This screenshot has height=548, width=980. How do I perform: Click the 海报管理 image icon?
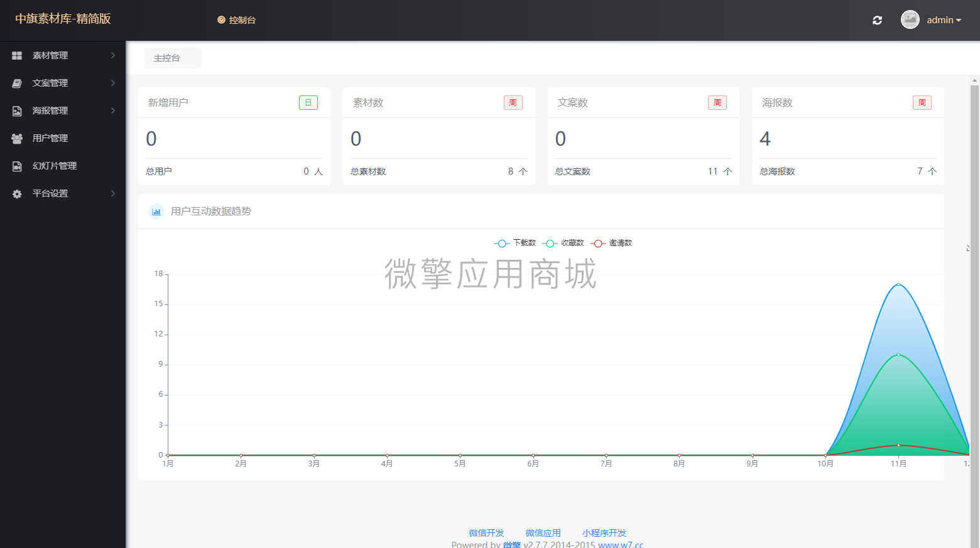(17, 110)
